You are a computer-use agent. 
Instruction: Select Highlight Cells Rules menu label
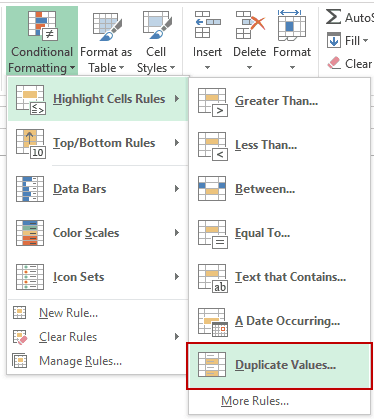point(109,99)
